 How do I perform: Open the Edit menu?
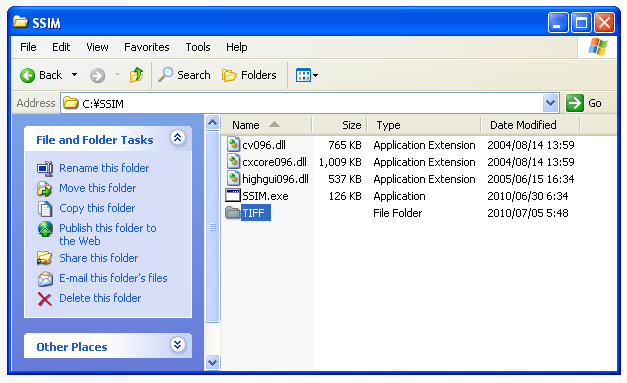pyautogui.click(x=61, y=47)
